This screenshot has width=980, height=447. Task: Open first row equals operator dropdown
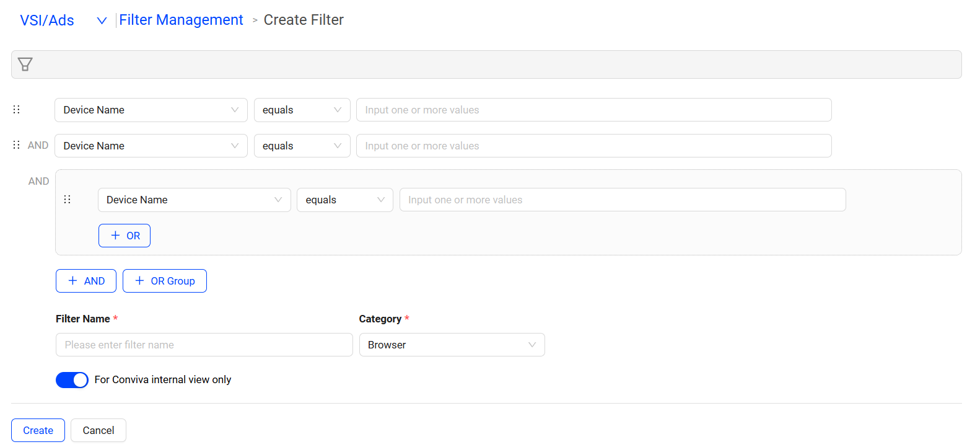click(x=302, y=110)
